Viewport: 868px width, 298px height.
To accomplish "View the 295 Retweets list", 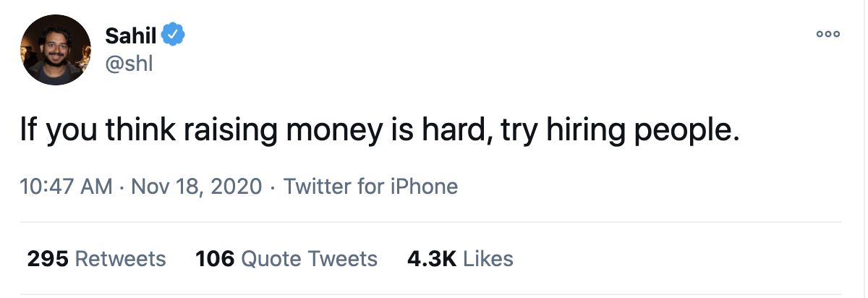I will [x=96, y=258].
